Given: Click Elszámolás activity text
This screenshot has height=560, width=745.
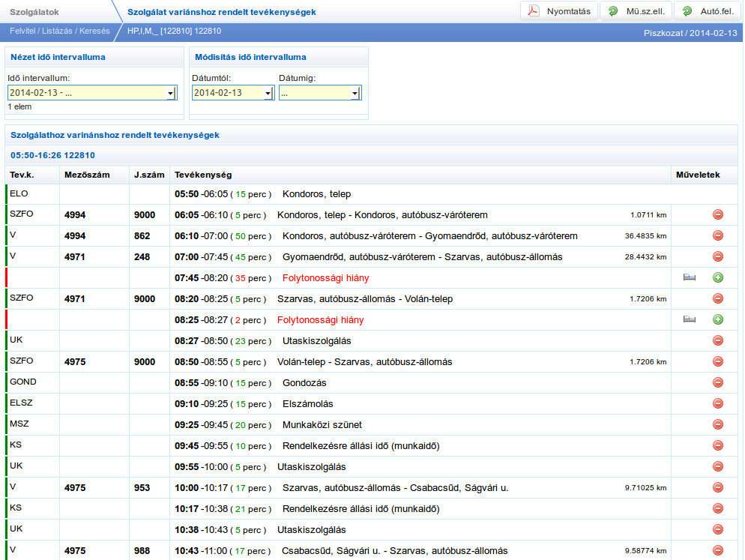Looking at the screenshot, I should click(x=307, y=404).
